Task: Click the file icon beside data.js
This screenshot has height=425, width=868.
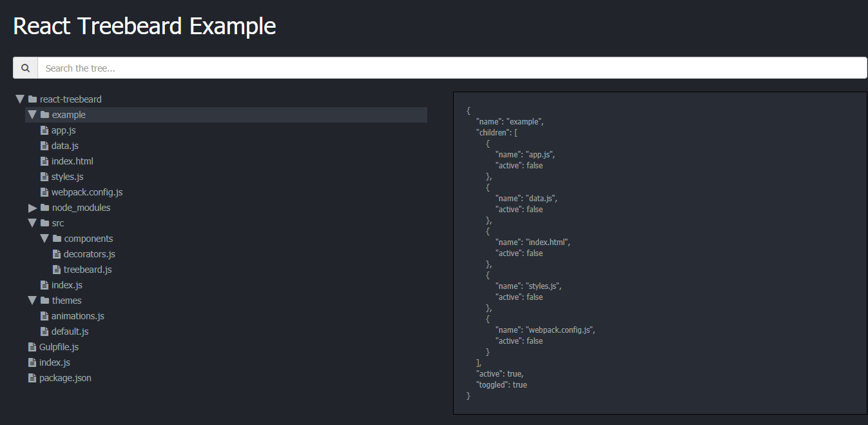Action: 44,145
